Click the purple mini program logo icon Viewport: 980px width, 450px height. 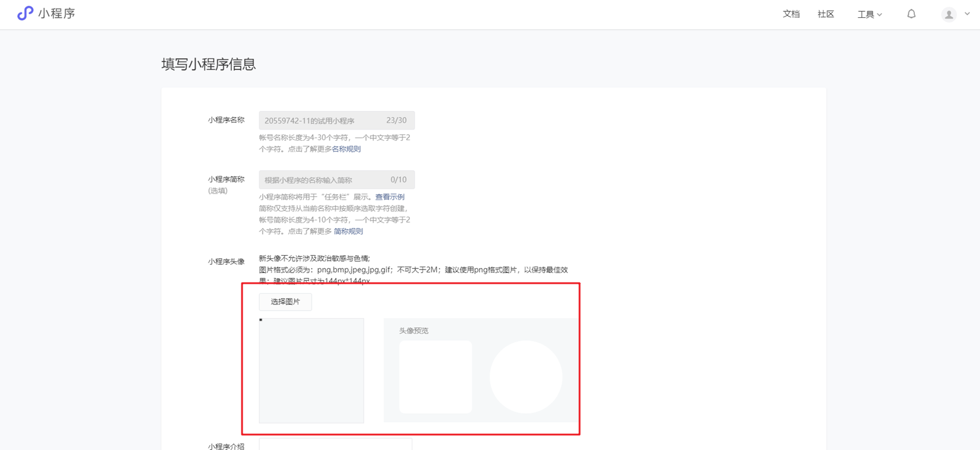(x=25, y=14)
